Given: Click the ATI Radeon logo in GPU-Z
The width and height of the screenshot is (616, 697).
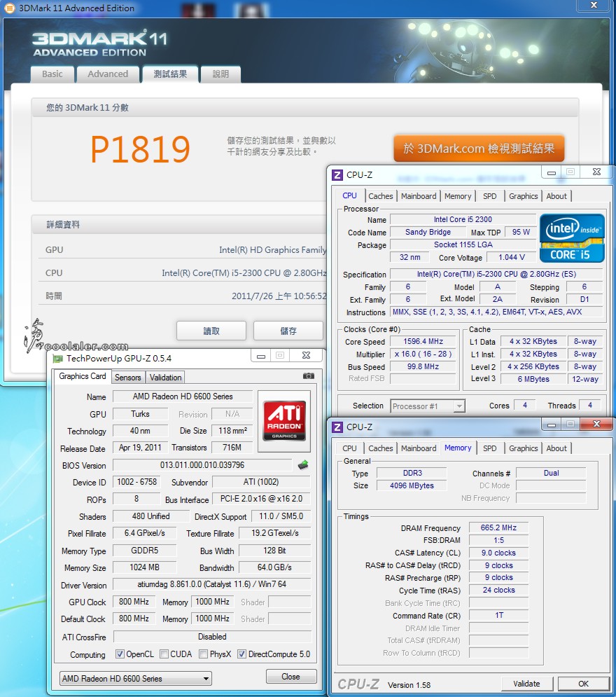Looking at the screenshot, I should [x=283, y=421].
